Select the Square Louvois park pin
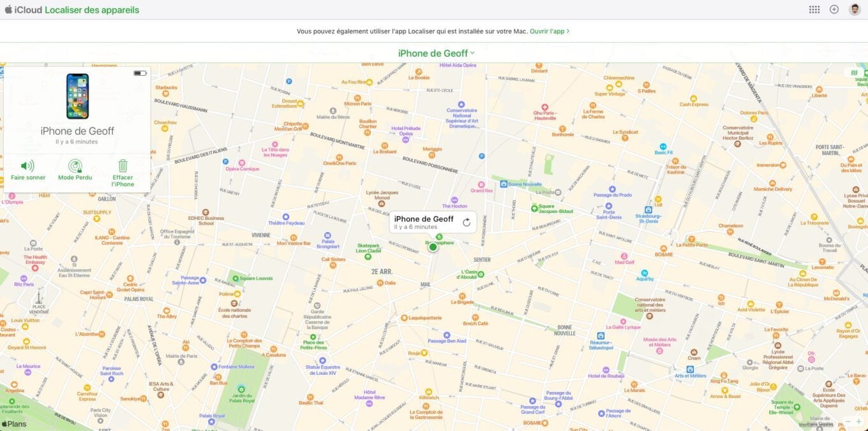 pyautogui.click(x=236, y=278)
